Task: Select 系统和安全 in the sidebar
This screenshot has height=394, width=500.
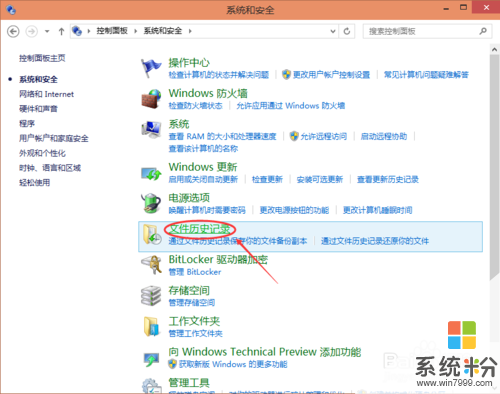Action: pos(38,79)
